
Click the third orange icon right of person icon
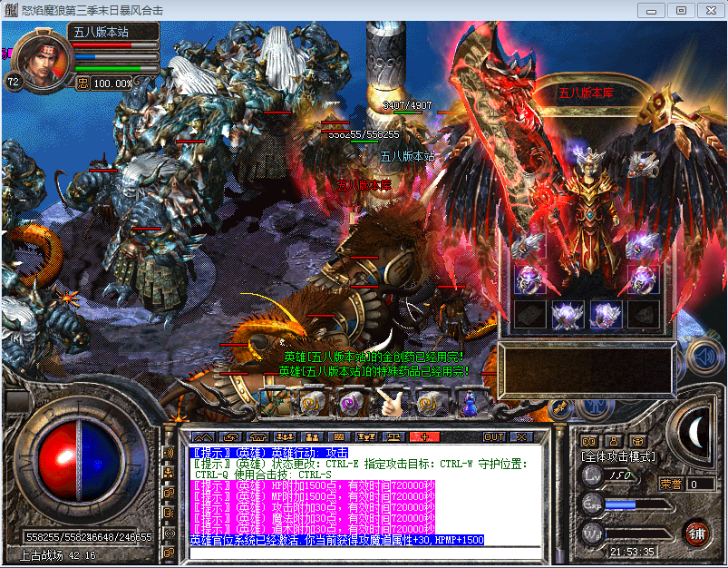[638, 441]
